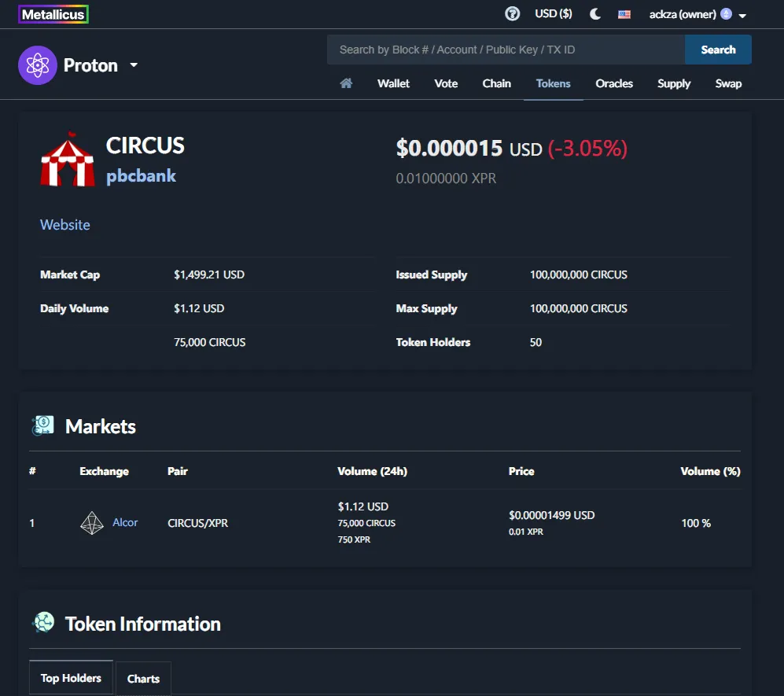784x696 pixels.
Task: Select the 75,000 CIRCUS daily volume value
Action: [x=209, y=343]
